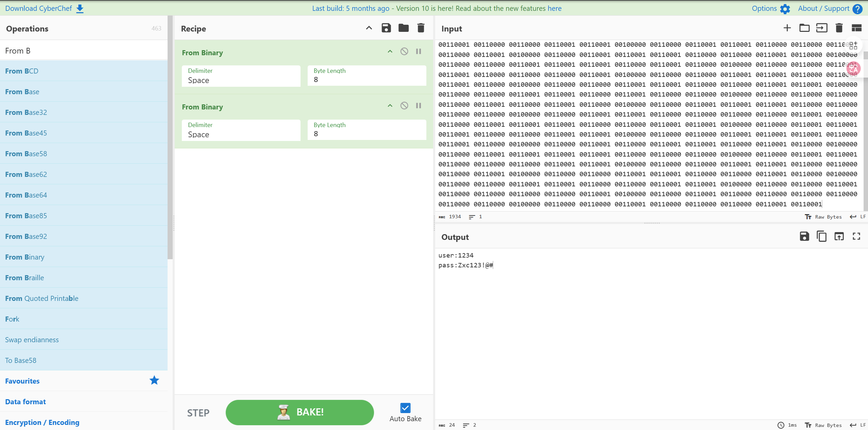Image resolution: width=868 pixels, height=430 pixels.
Task: Open a file as input via the import icon
Action: pyautogui.click(x=822, y=28)
